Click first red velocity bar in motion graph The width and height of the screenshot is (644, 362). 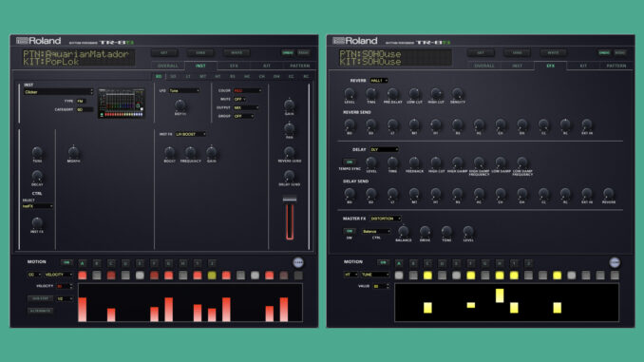tap(82, 310)
